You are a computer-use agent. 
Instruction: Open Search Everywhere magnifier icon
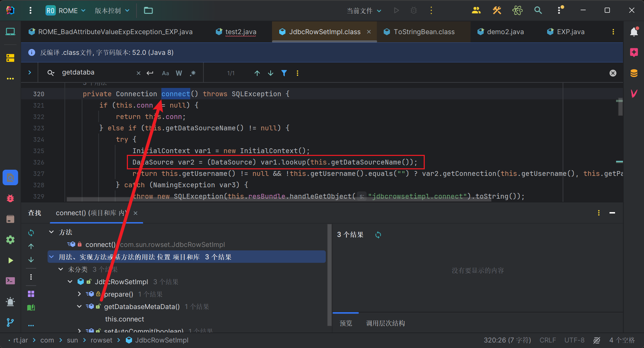[538, 10]
